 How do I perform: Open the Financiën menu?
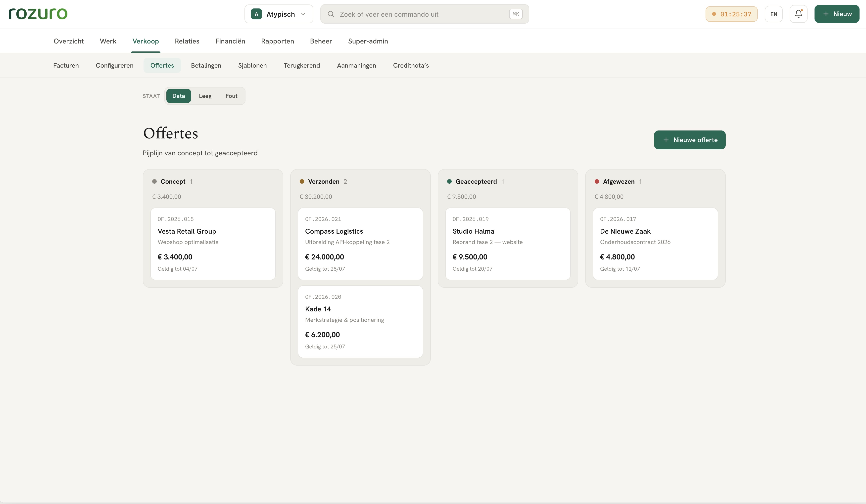230,41
